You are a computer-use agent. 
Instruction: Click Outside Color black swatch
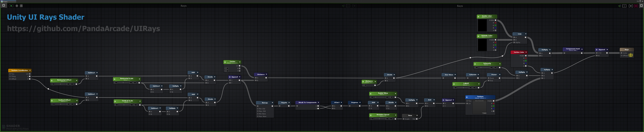point(482,45)
